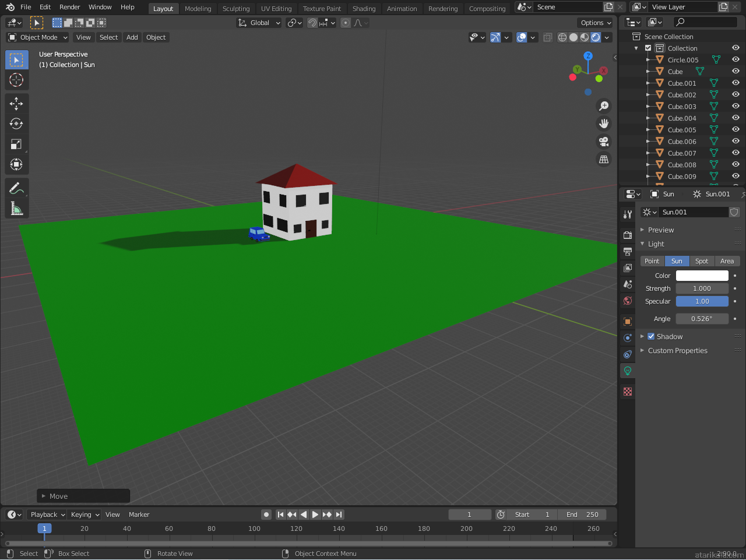Image resolution: width=746 pixels, height=560 pixels.
Task: Open the Options dropdown
Action: 596,23
